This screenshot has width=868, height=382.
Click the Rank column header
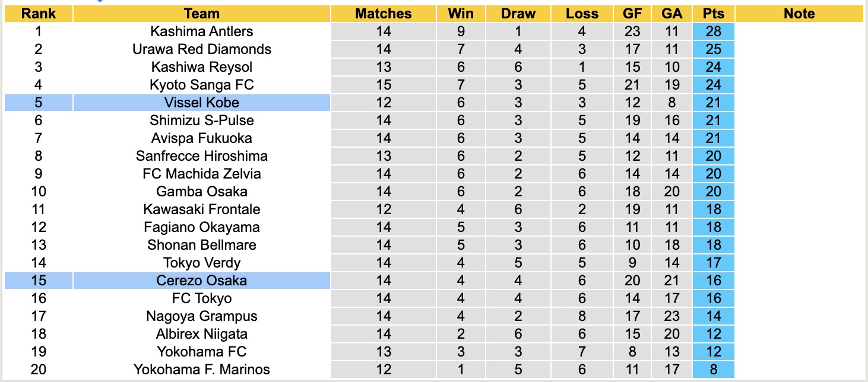pos(38,14)
